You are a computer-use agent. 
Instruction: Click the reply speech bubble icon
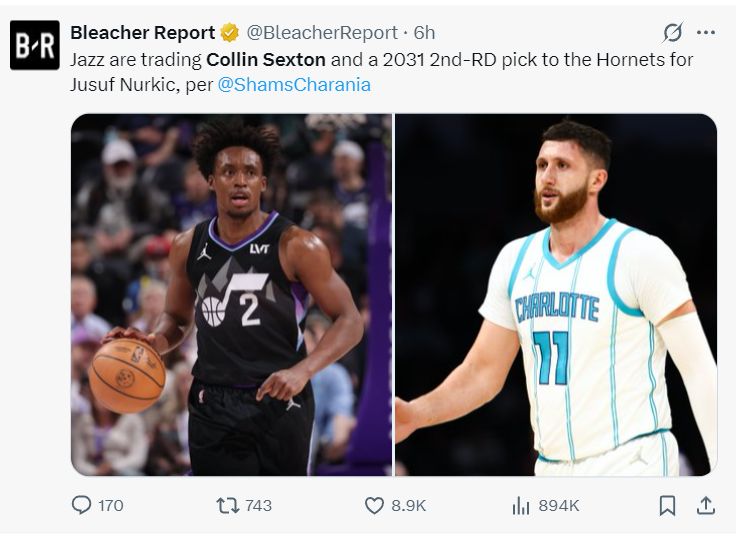click(82, 505)
